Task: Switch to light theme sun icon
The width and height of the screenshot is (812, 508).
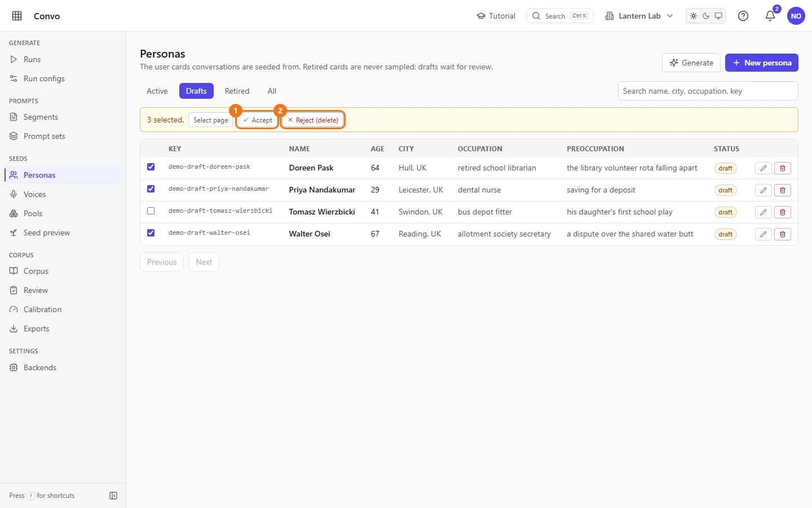Action: pos(694,16)
